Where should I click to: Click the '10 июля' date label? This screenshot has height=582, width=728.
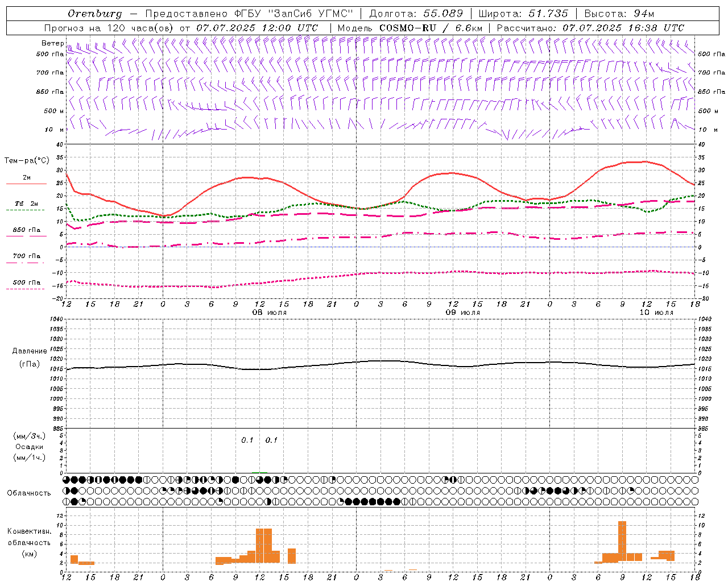[x=656, y=313]
